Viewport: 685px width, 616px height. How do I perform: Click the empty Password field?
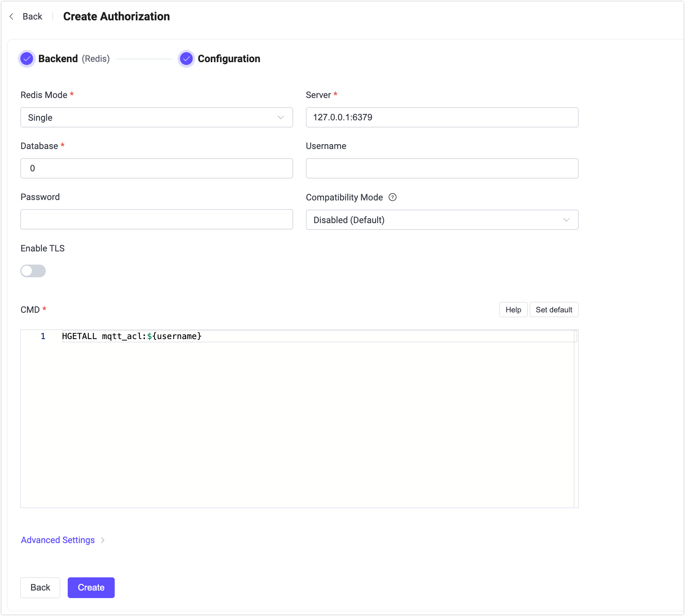[157, 220]
